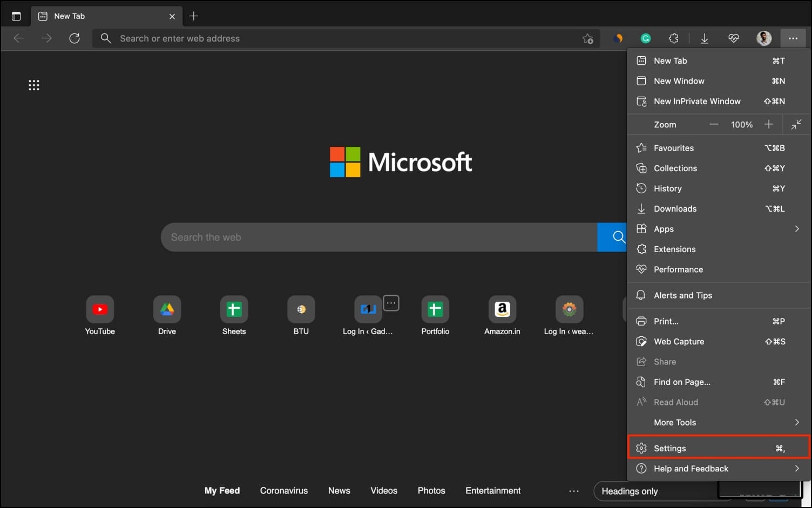The width and height of the screenshot is (812, 508).
Task: Expand the More Tools submenu
Action: [718, 422]
